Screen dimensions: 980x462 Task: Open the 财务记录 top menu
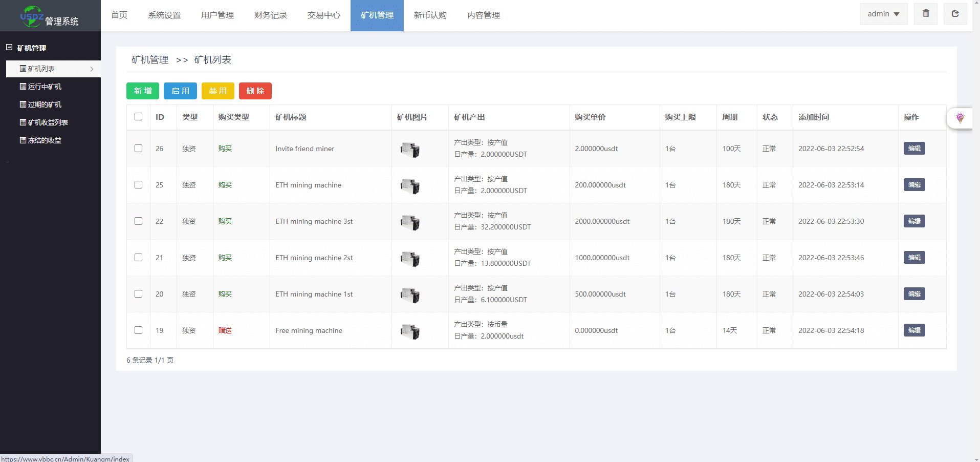coord(270,15)
